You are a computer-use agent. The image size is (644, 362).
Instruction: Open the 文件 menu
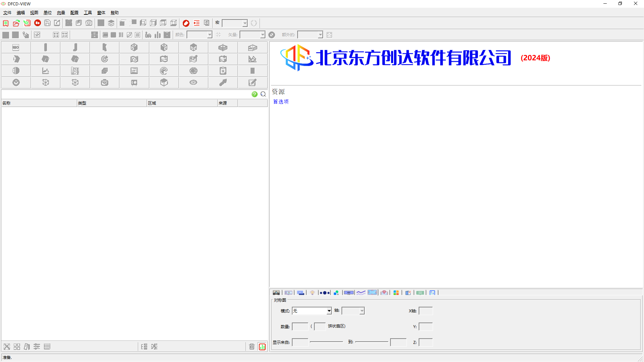(x=7, y=13)
